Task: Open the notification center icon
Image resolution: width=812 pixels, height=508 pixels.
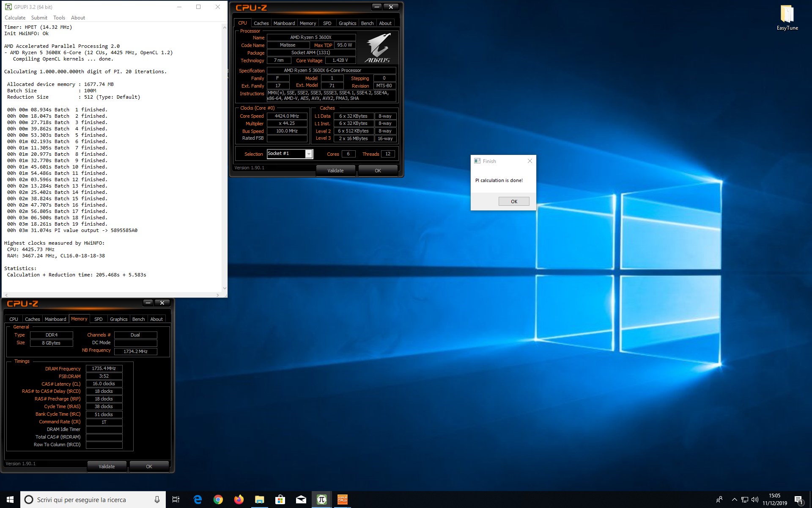Action: 798,500
